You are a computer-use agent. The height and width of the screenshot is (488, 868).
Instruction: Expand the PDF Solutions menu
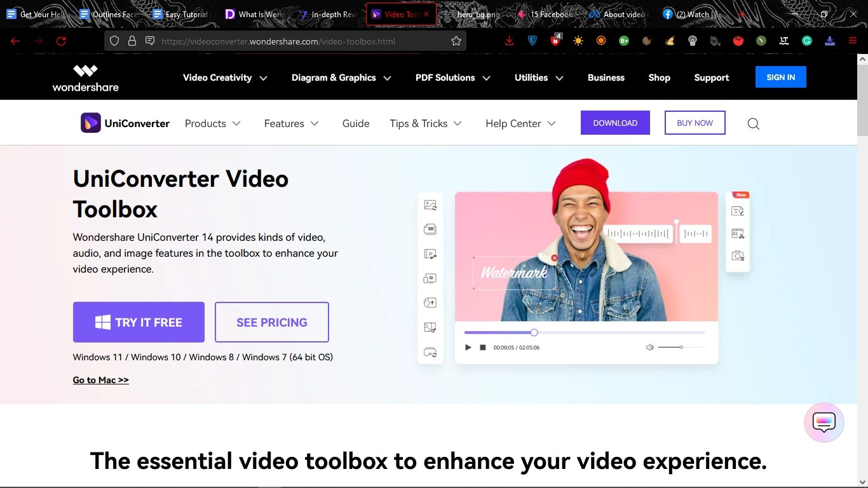tap(453, 78)
